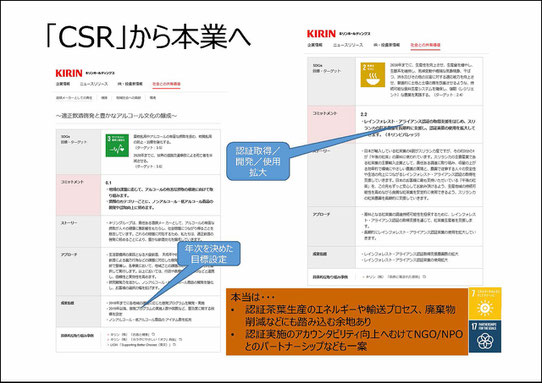Viewport: 542px width, 383px height.
Task: Click 成果指標 label in left table
Action: click(x=67, y=303)
